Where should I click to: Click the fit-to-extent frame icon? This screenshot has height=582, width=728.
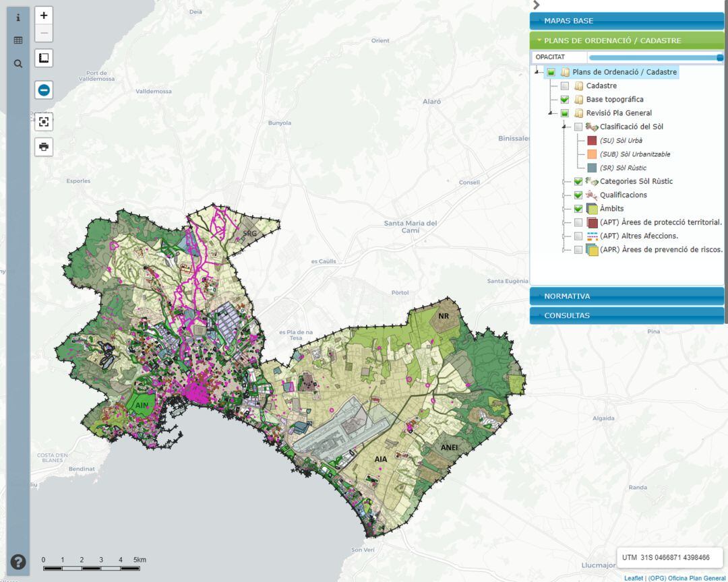click(44, 122)
